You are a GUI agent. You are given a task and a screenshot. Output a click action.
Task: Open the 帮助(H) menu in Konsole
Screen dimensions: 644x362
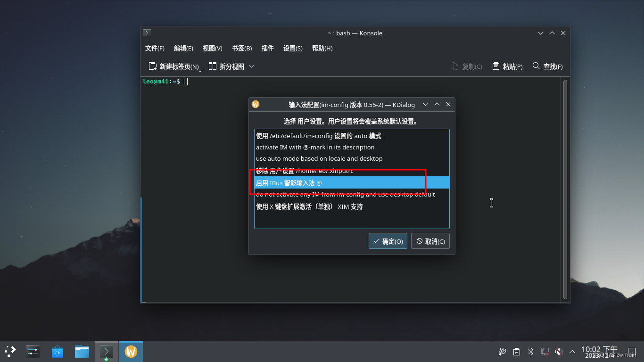tap(322, 48)
